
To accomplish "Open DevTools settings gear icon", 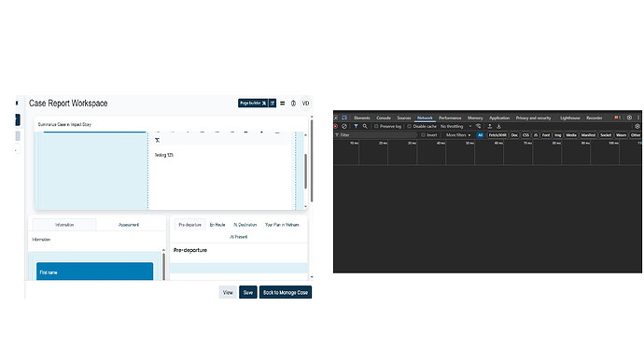I will coord(629,118).
